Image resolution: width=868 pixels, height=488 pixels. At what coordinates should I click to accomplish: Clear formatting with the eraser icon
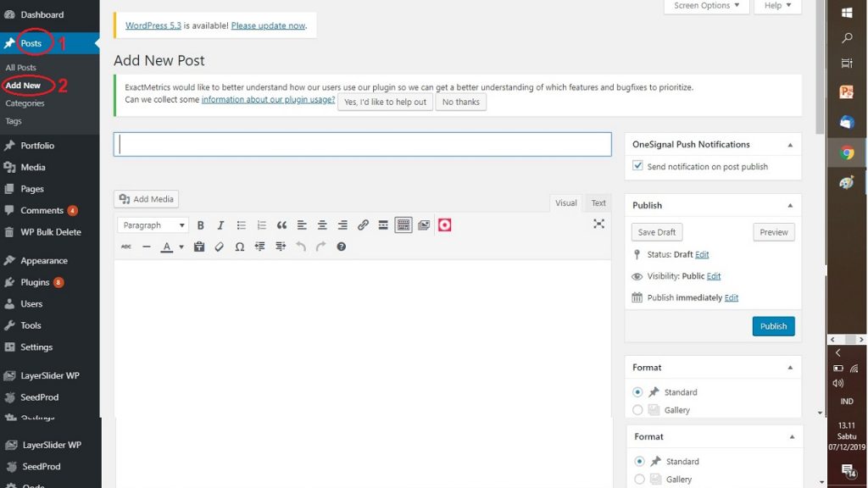point(219,247)
